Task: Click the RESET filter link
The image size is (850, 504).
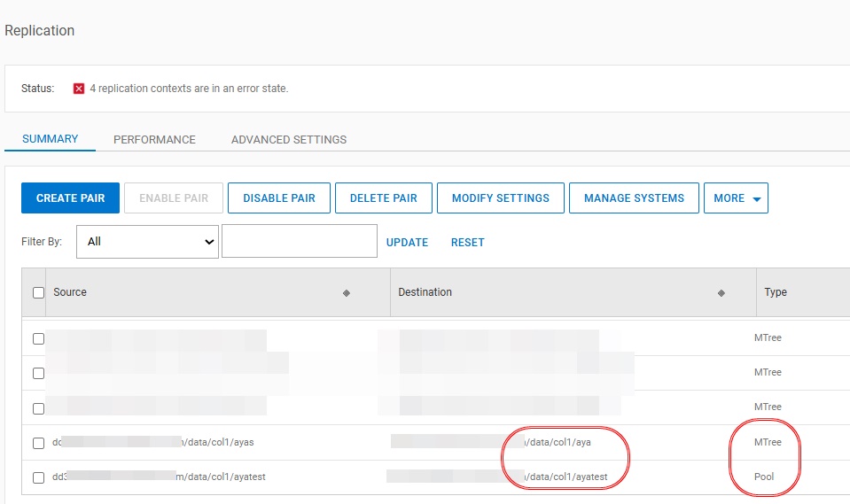Action: pos(468,242)
